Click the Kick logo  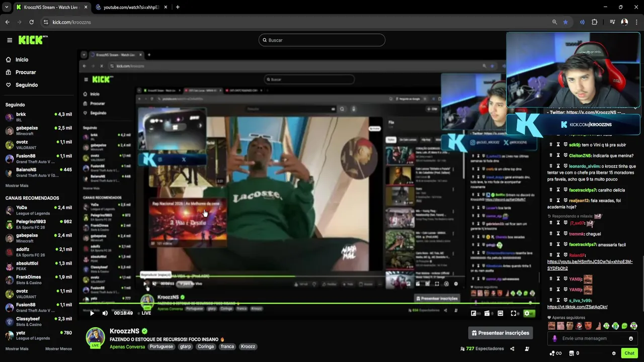(33, 40)
